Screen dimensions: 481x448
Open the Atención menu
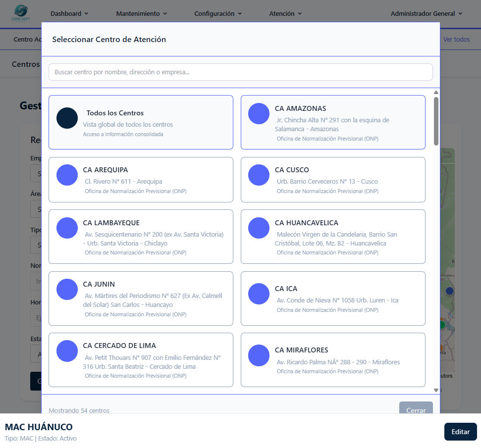coord(285,14)
